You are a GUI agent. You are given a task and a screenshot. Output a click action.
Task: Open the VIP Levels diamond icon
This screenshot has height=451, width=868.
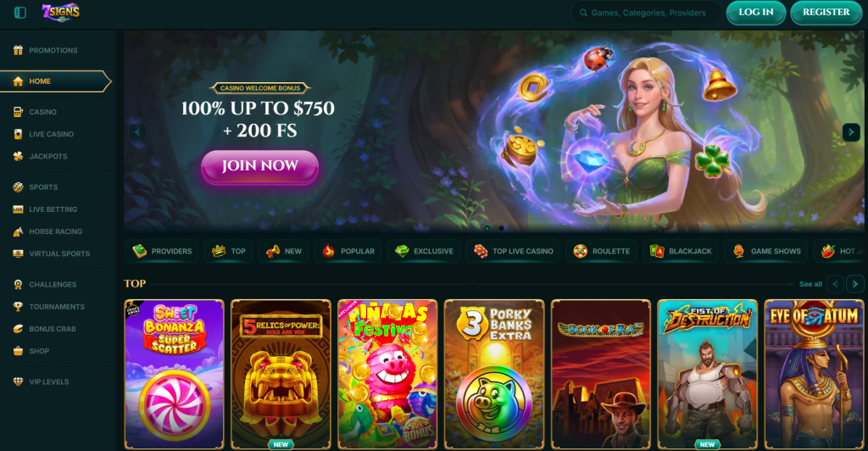click(19, 381)
